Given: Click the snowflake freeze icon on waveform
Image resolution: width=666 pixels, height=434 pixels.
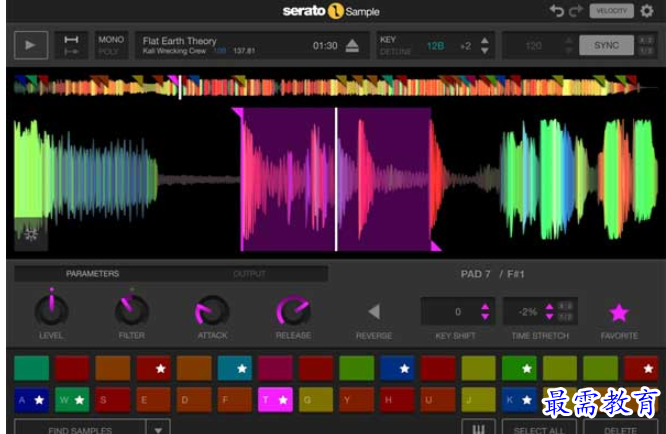Looking at the screenshot, I should [31, 234].
